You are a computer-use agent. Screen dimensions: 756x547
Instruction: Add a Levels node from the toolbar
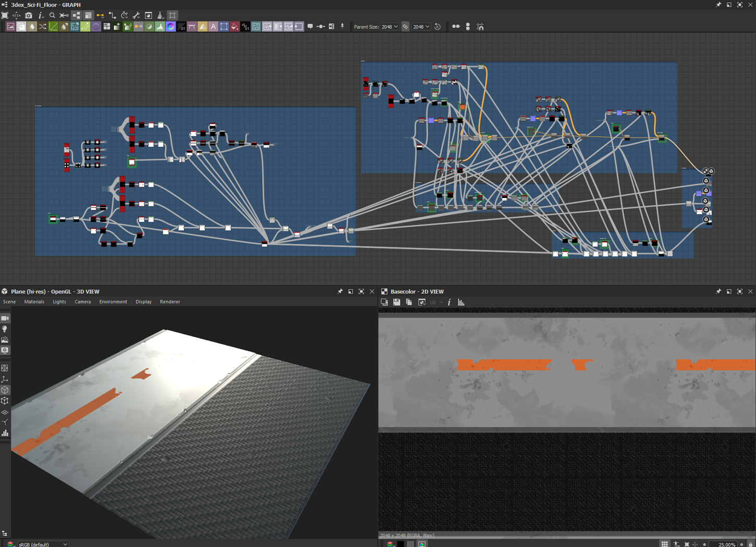(160, 27)
